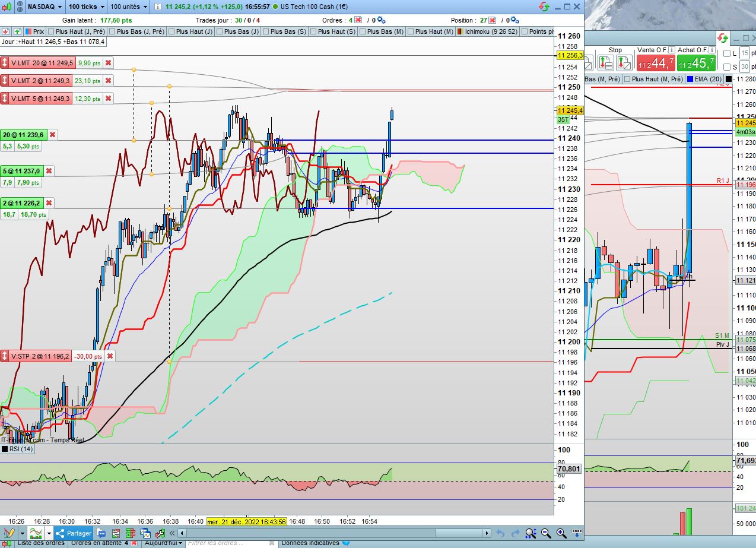Click the RSI black color square
The height and width of the screenshot is (548, 756).
(x=4, y=449)
